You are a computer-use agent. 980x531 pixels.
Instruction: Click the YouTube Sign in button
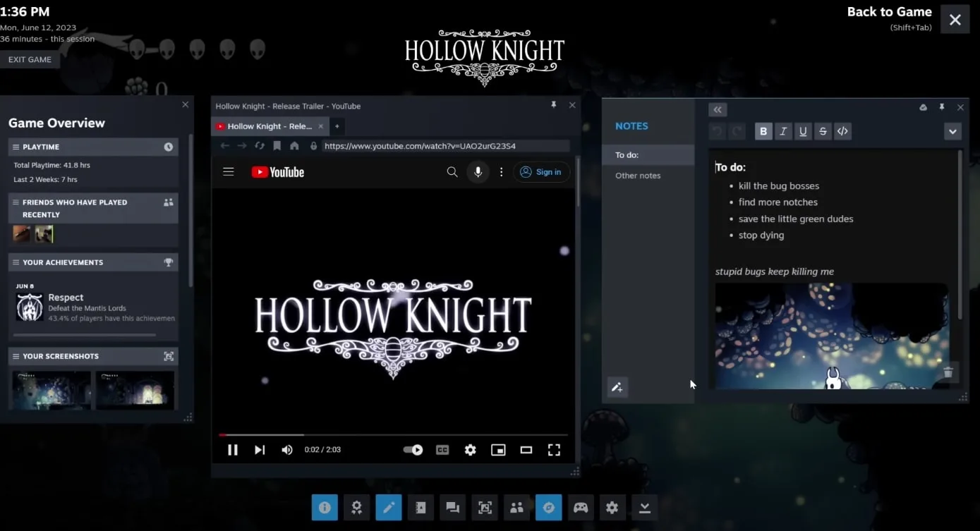541,172
